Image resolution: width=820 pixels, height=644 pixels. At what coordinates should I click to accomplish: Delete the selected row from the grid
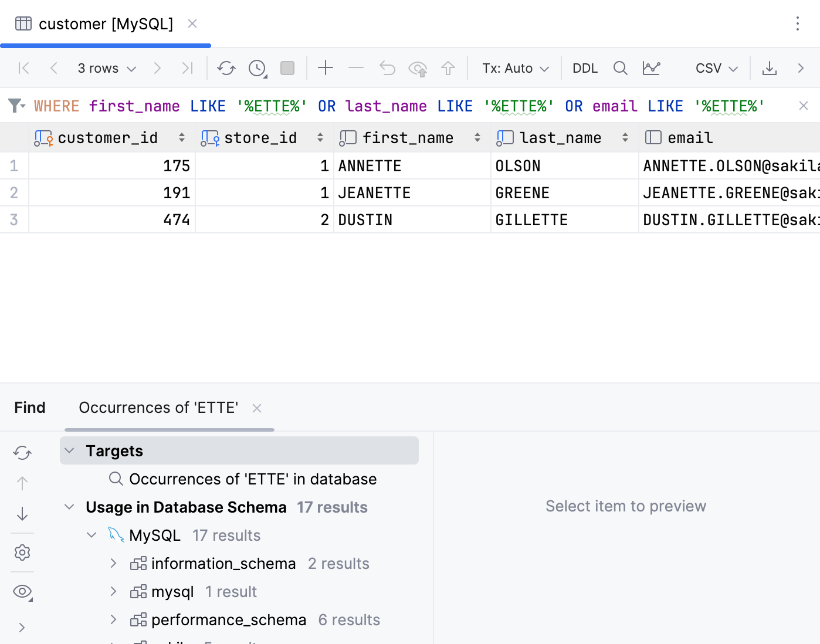point(355,68)
